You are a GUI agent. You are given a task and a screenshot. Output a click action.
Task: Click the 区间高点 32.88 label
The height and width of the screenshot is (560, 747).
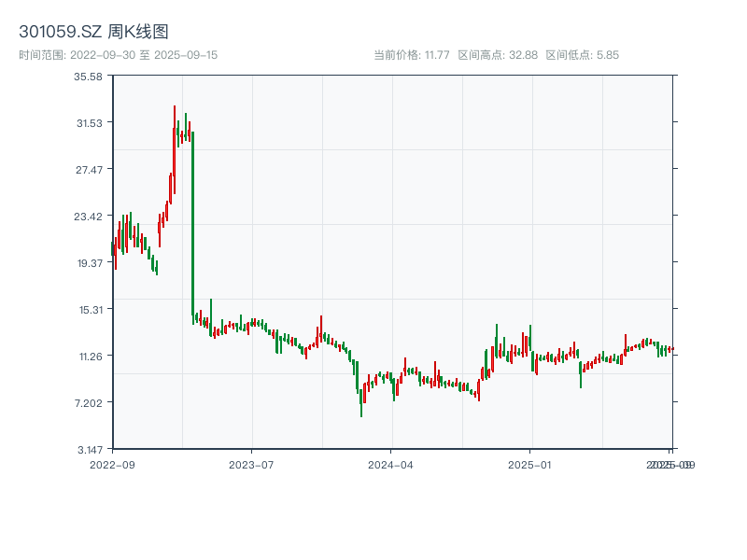498,55
